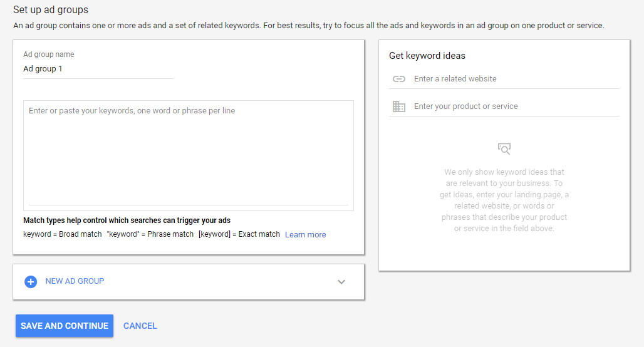
Task: Click the magnifier icon in keyword ideas panel
Action: 504,148
